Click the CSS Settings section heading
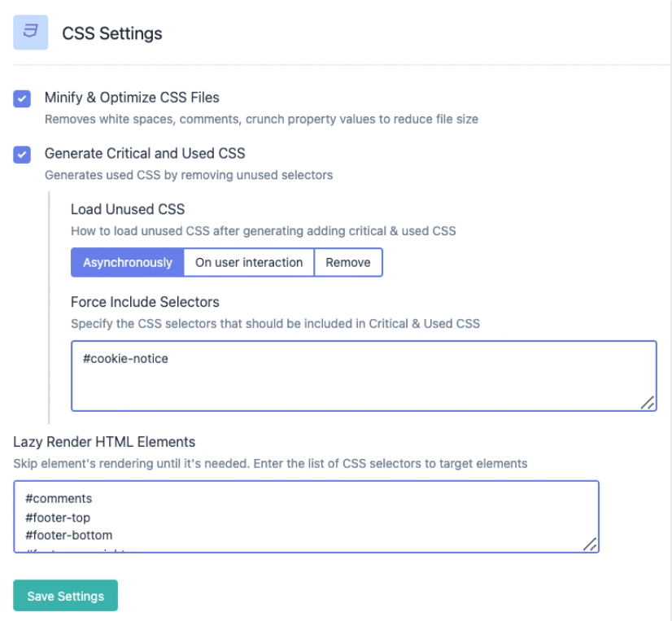 [x=112, y=33]
